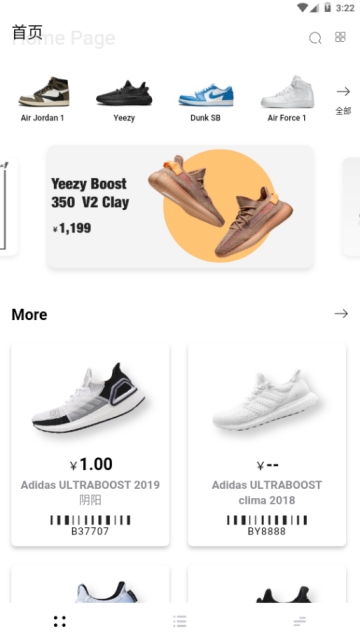
Task: Tap the four-dot home tab icon
Action: 60,622
